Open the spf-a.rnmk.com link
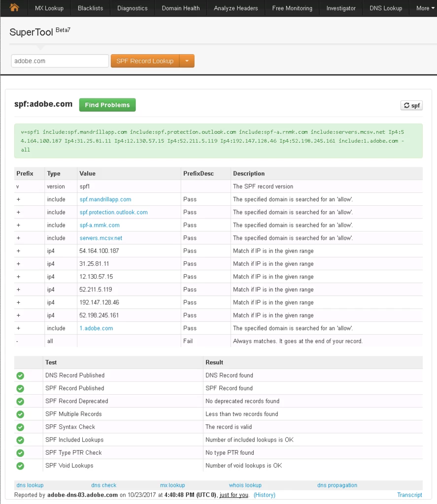The image size is (437, 504). pos(100,225)
